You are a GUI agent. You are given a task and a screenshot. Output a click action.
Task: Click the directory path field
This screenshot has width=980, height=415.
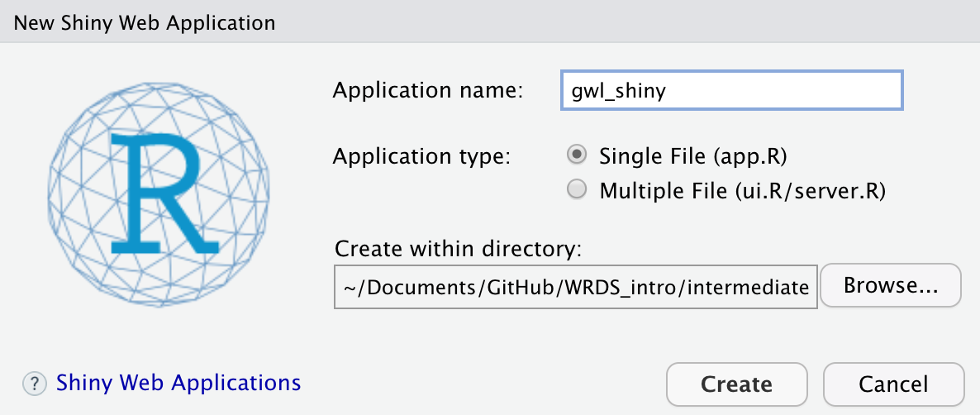tap(575, 287)
